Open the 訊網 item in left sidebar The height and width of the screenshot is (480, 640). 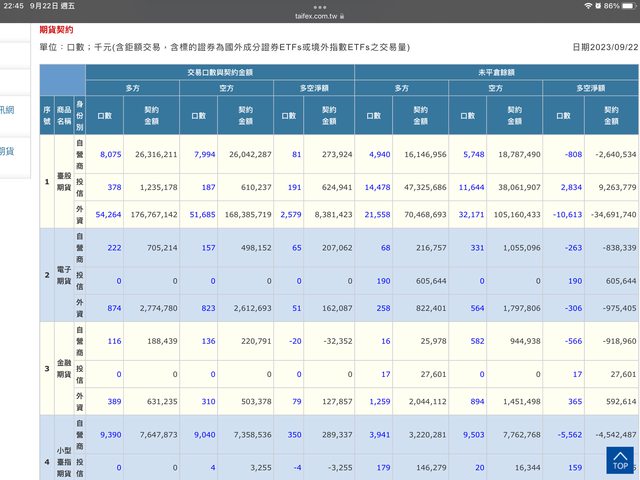click(x=8, y=109)
